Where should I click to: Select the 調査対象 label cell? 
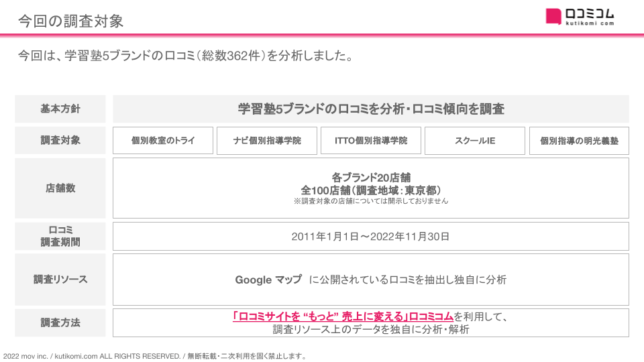(x=60, y=140)
